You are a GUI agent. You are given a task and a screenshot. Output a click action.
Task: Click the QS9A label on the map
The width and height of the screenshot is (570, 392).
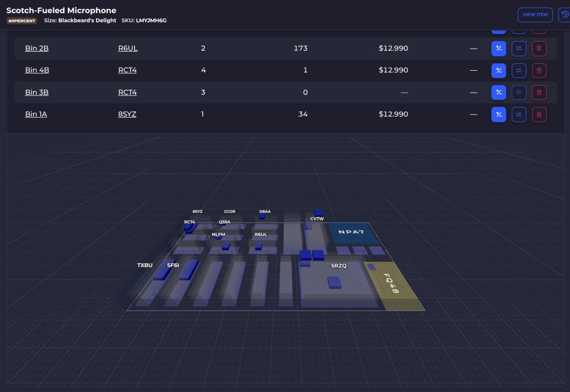pyautogui.click(x=225, y=222)
